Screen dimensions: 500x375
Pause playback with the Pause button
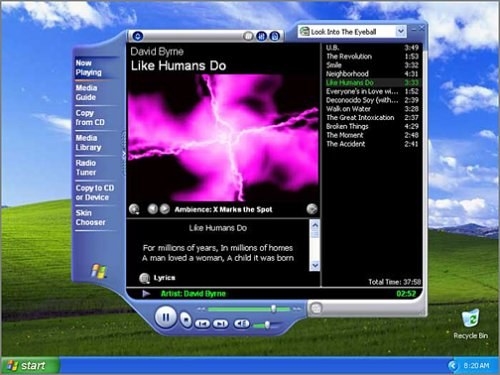[x=166, y=317]
